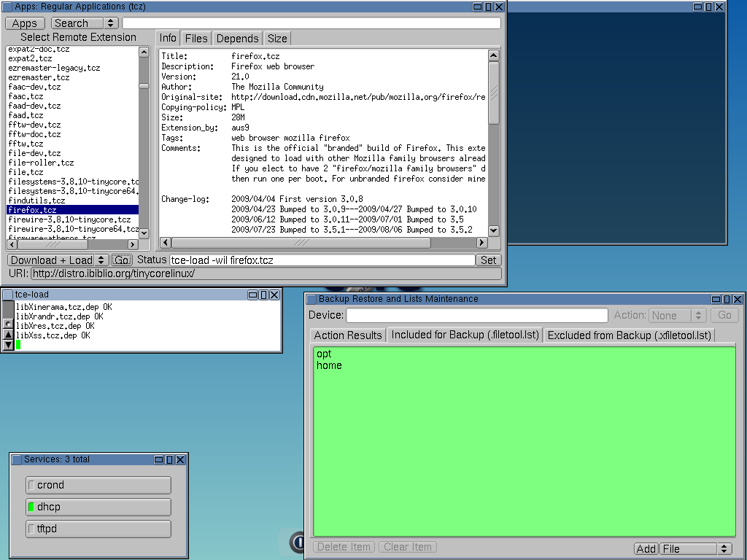The width and height of the screenshot is (747, 560).
Task: Click right arrow of Info pane horizontal scrollbar
Action: pos(481,242)
